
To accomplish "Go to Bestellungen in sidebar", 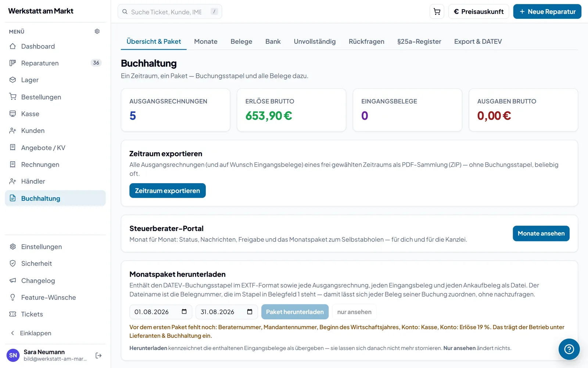I will click(x=55, y=97).
